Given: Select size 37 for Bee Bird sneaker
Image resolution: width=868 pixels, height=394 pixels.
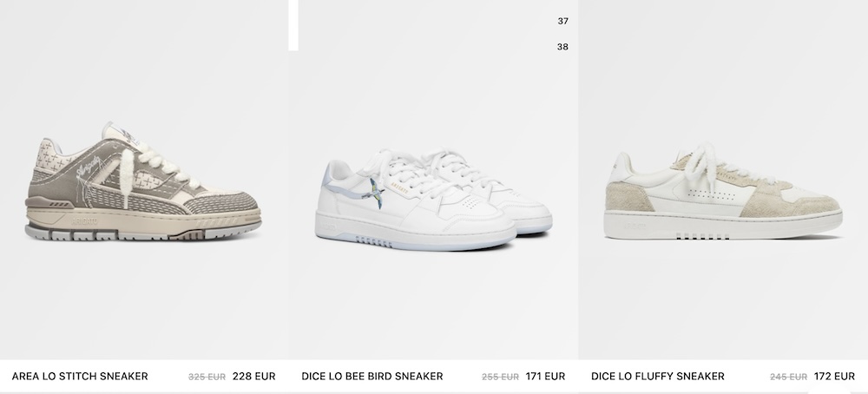Looking at the screenshot, I should pyautogui.click(x=562, y=21).
